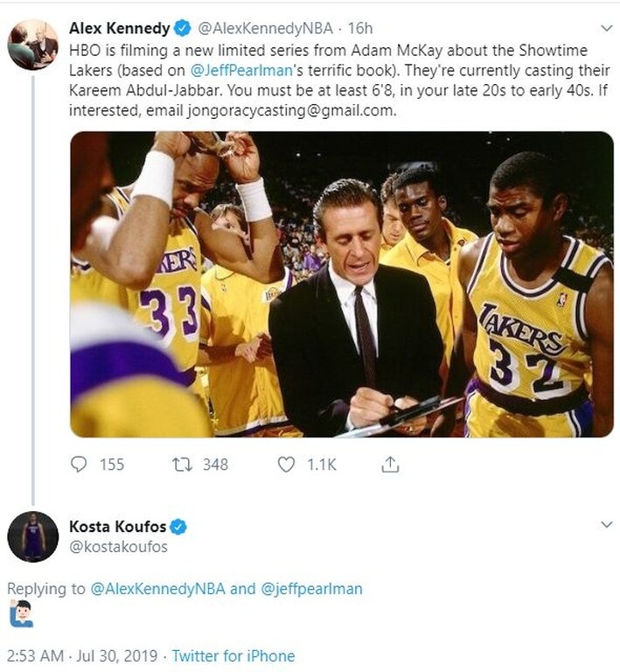Open the @kostakoufos handle
This screenshot has height=672, width=620.
[x=118, y=547]
